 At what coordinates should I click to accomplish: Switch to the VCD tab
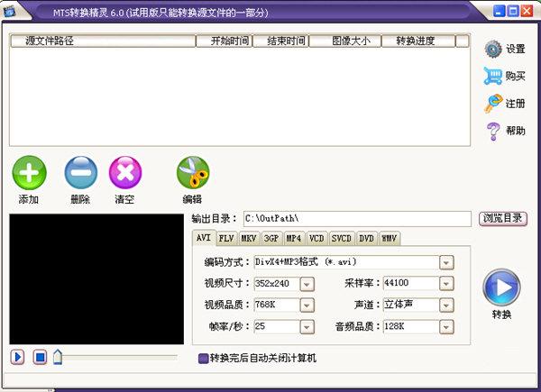tap(316, 238)
